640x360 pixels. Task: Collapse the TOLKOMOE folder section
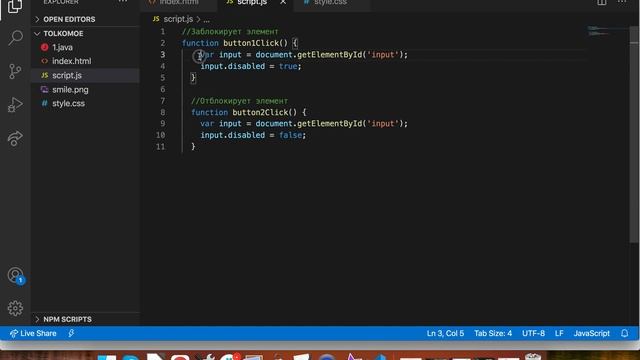(85, 33)
